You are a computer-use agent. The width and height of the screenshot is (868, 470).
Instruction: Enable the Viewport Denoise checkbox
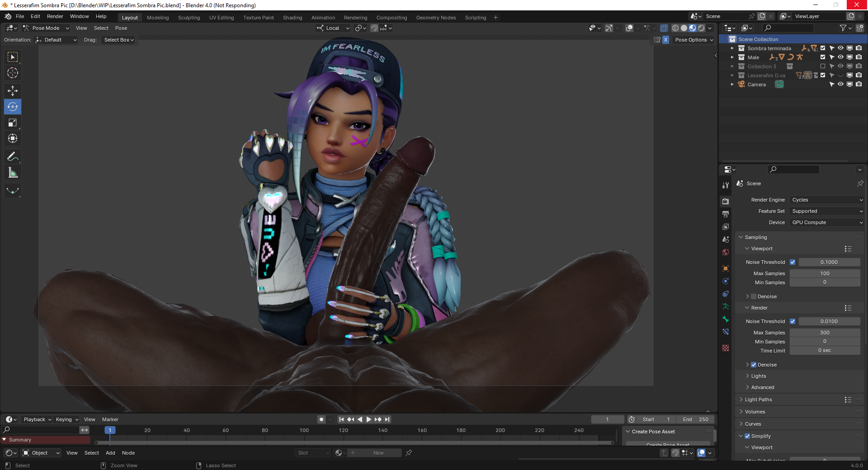click(x=754, y=296)
